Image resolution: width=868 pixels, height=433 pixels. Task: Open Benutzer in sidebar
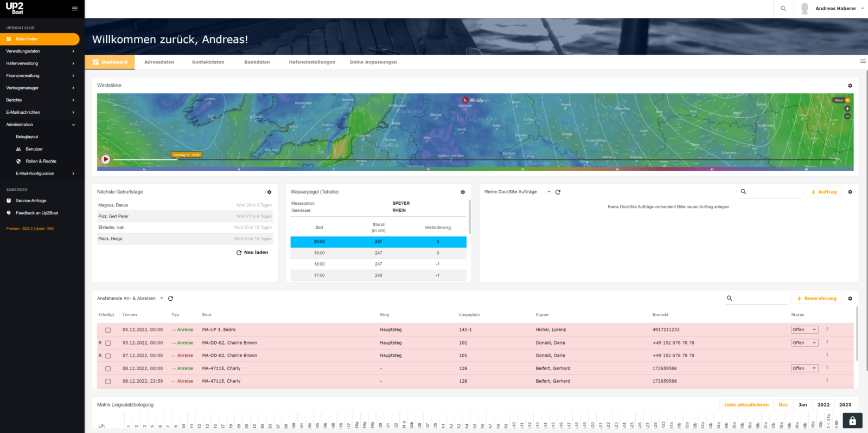click(x=34, y=149)
